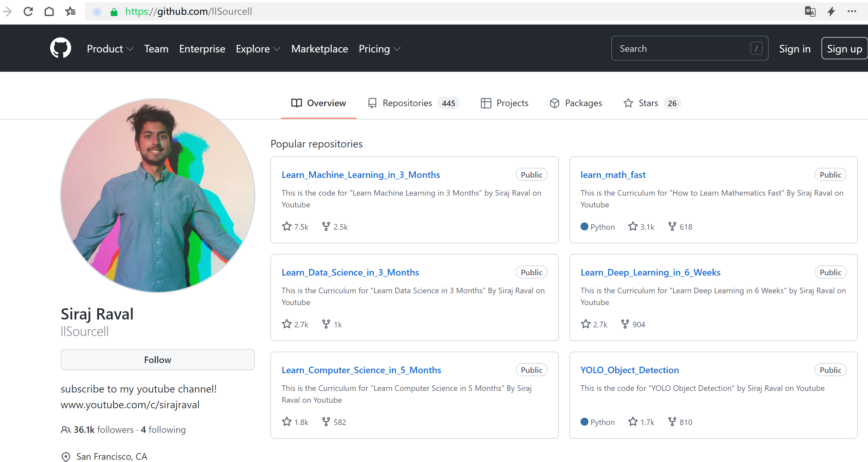Open the browser three-dots menu
Image resolution: width=868 pixels, height=462 pixels.
click(852, 11)
